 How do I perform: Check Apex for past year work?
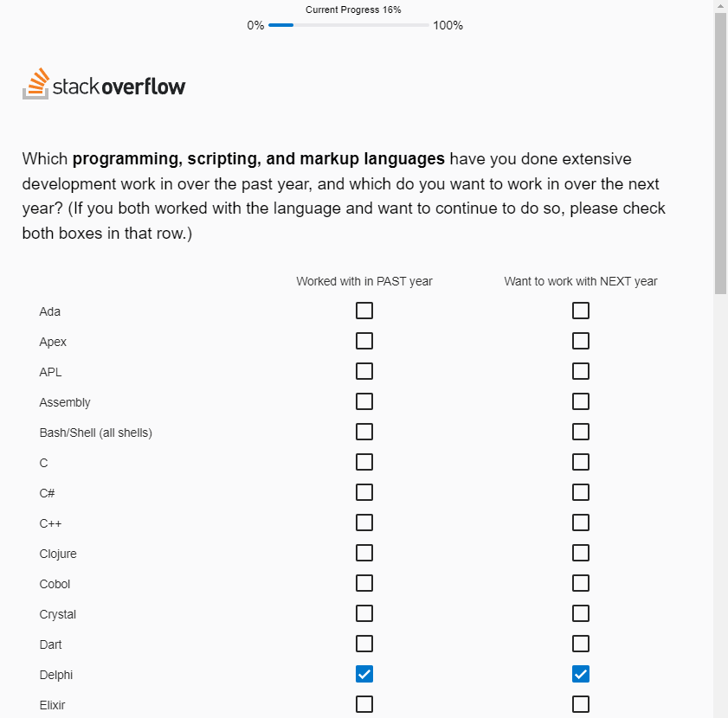[x=364, y=340]
